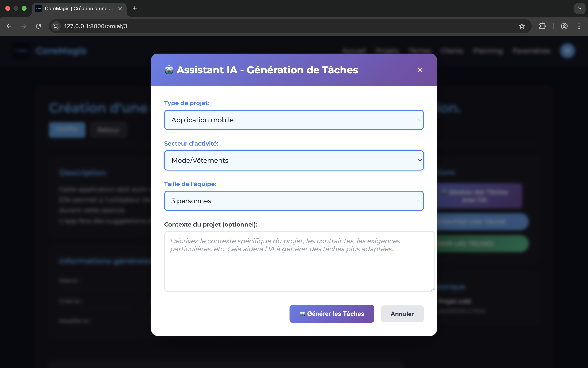Click the address bar URL
Image resolution: width=588 pixels, height=368 pixels.
click(96, 26)
